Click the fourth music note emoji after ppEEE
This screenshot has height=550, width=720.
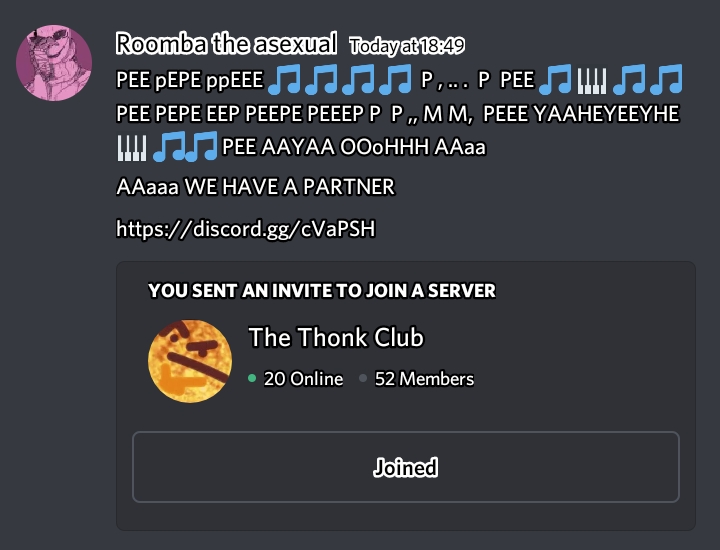click(396, 79)
